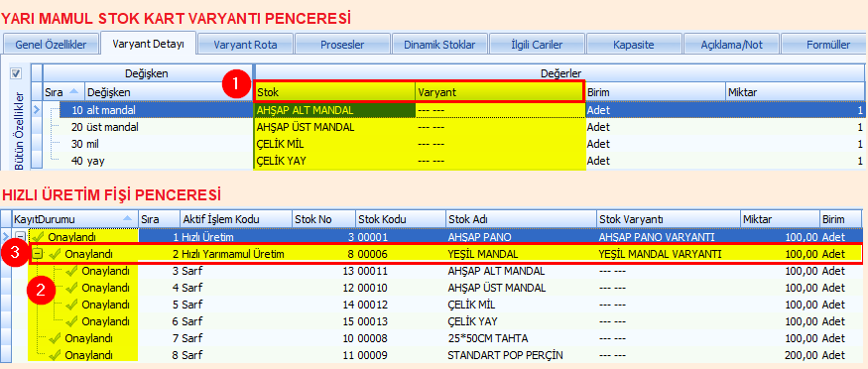Click the 200,00 quantity cell
Image resolution: width=868 pixels, height=369 pixels.
[x=781, y=354]
